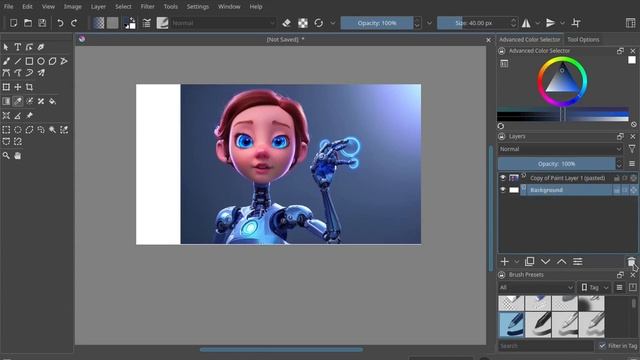The height and width of the screenshot is (360, 640).
Task: Select the Text tool in the toolbox
Action: [x=18, y=47]
